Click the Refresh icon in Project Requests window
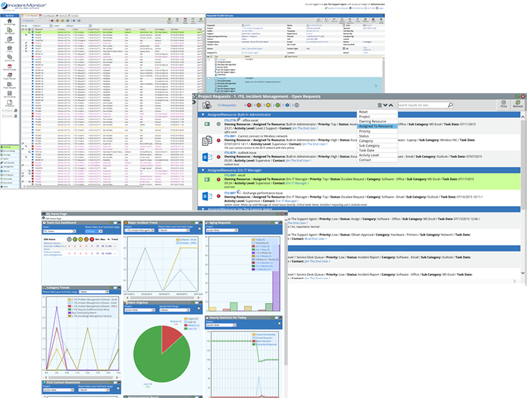This screenshot has height=398, width=530. coord(517,103)
